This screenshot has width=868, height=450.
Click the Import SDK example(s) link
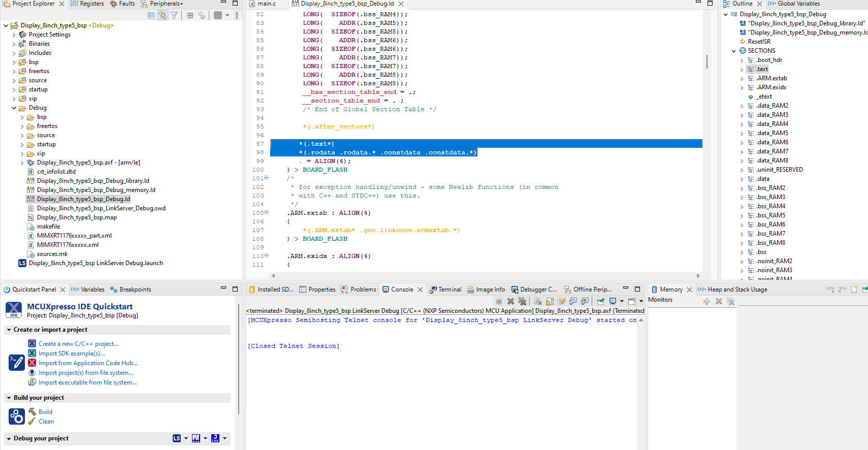(72, 353)
